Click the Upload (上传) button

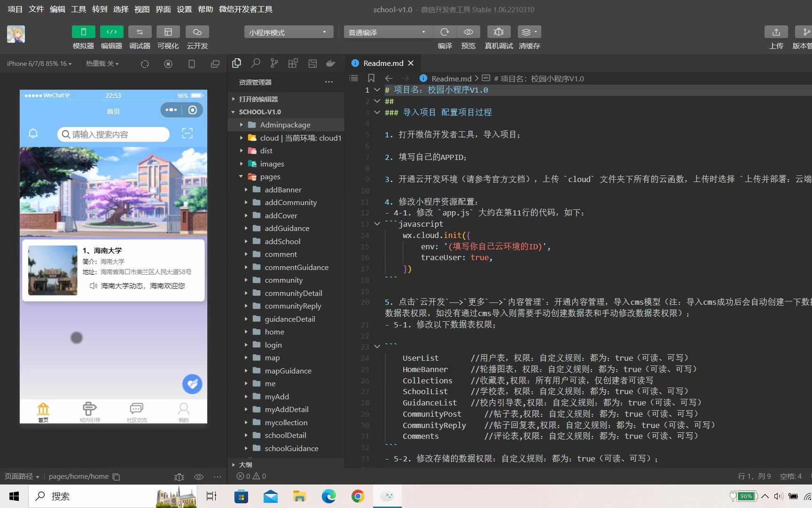776,32
